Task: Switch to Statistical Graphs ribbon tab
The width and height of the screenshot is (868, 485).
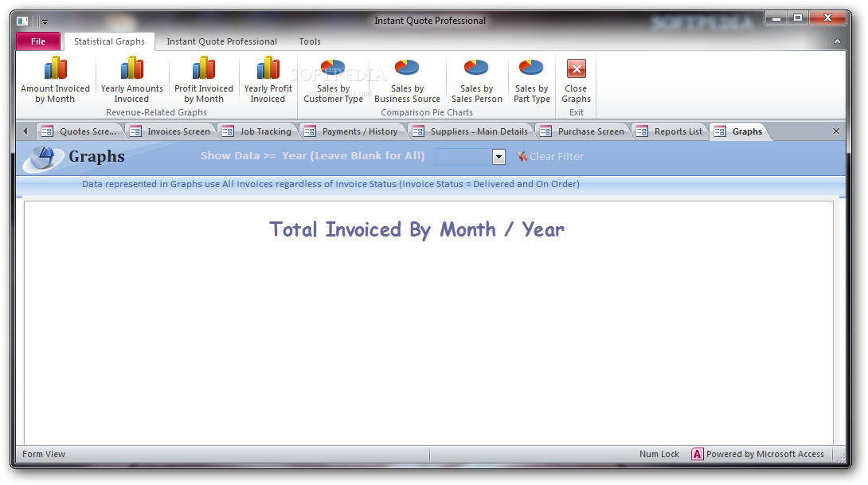Action: point(109,41)
